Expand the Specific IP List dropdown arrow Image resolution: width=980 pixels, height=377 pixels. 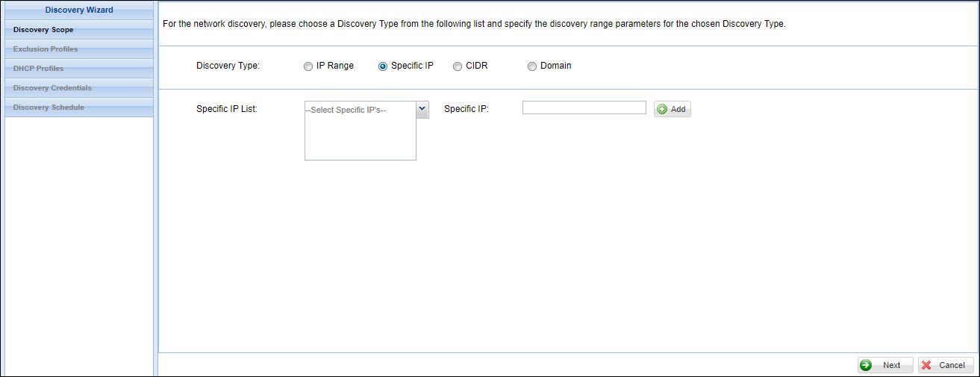pyautogui.click(x=422, y=109)
